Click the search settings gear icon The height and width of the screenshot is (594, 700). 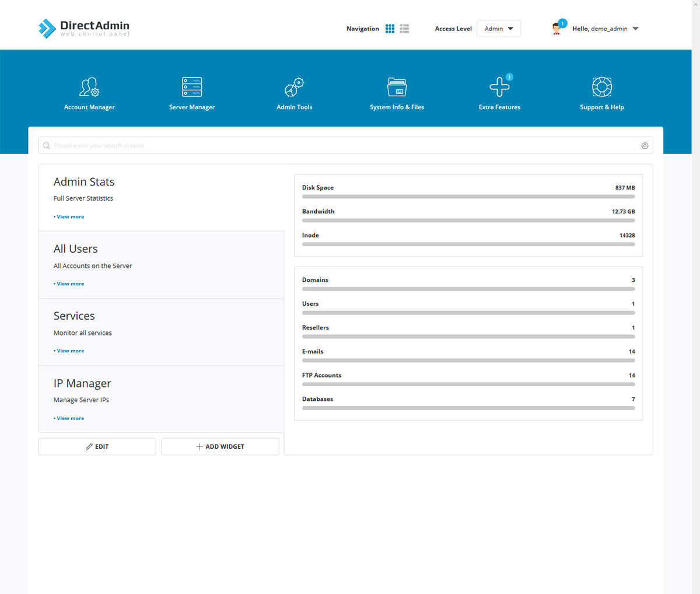pyautogui.click(x=645, y=145)
